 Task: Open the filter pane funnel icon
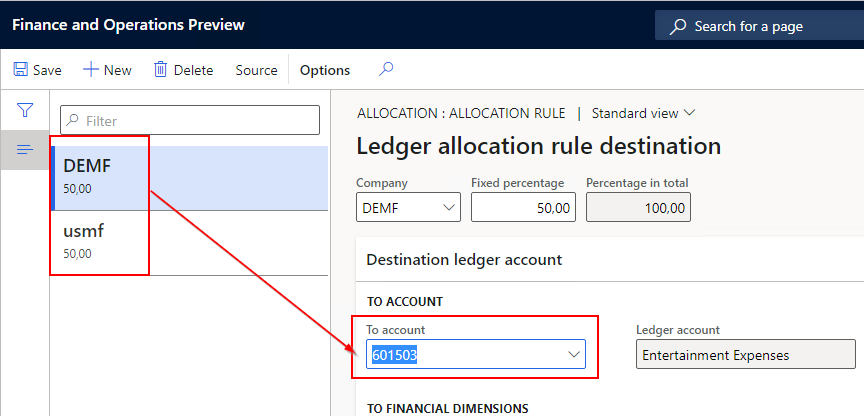pyautogui.click(x=25, y=110)
